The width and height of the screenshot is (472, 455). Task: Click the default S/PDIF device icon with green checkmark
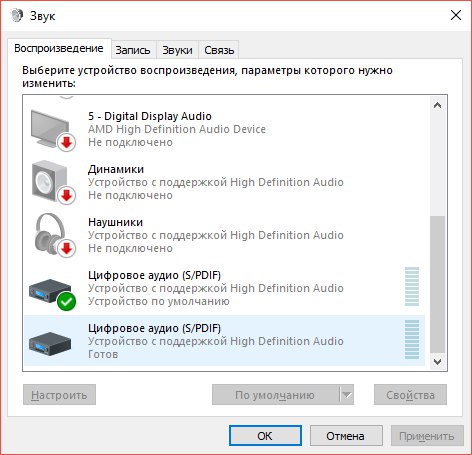tap(52, 293)
